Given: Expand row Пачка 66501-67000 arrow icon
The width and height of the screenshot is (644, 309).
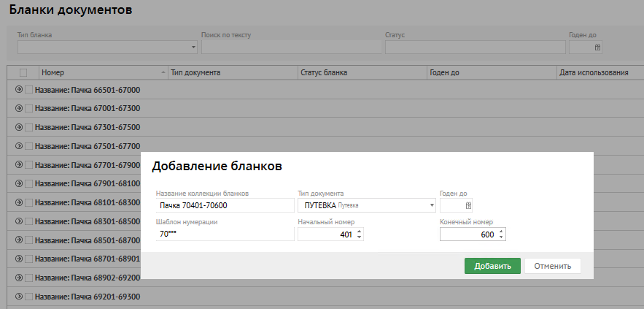Looking at the screenshot, I should point(19,90).
